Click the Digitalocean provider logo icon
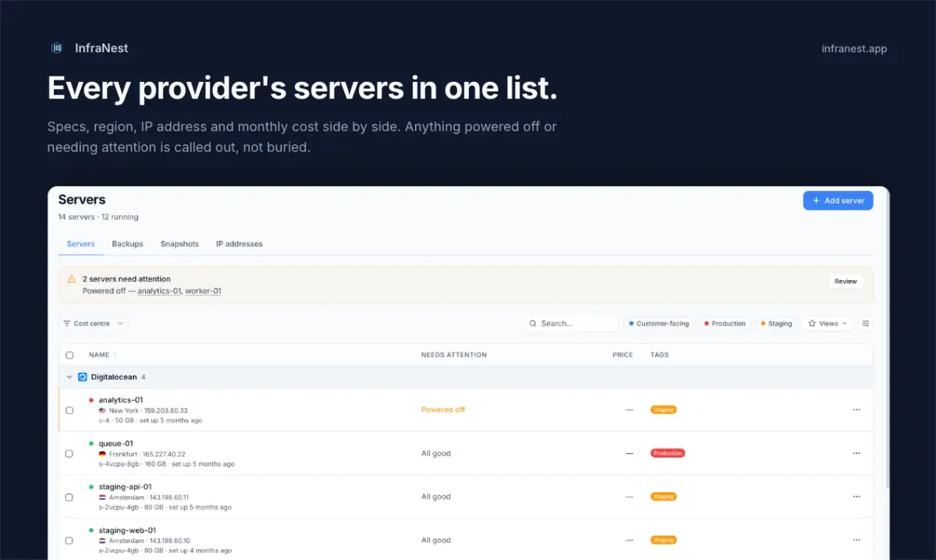The image size is (936, 560). tap(82, 377)
